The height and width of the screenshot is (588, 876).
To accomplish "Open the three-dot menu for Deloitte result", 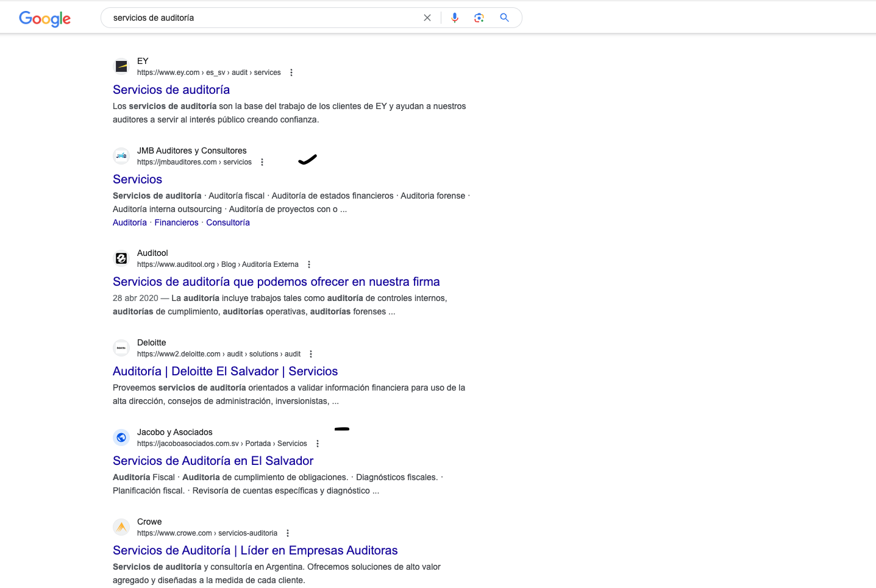I will pos(311,354).
